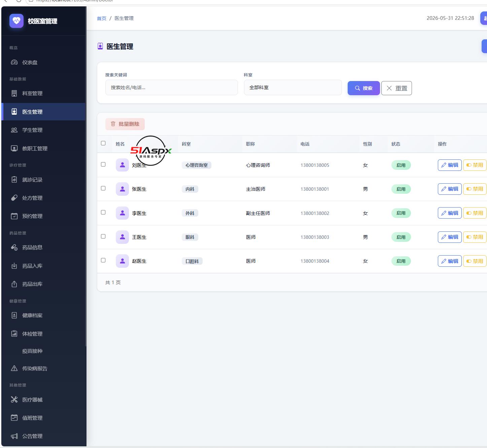Open 医生管理 in the sidebar
487x448 pixels.
click(x=43, y=112)
